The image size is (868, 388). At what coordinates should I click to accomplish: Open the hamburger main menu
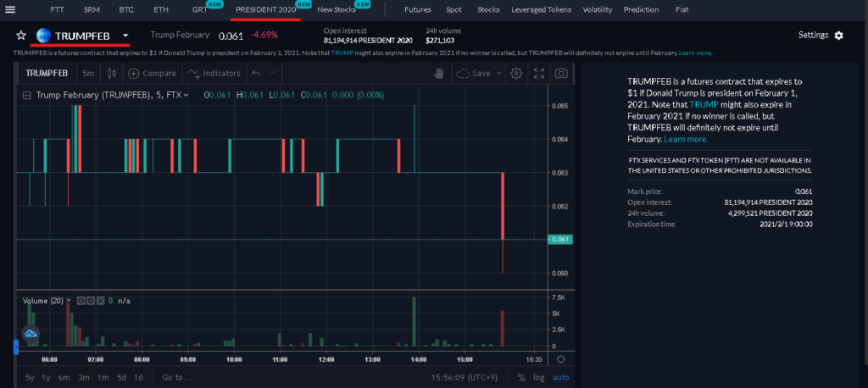click(x=10, y=9)
